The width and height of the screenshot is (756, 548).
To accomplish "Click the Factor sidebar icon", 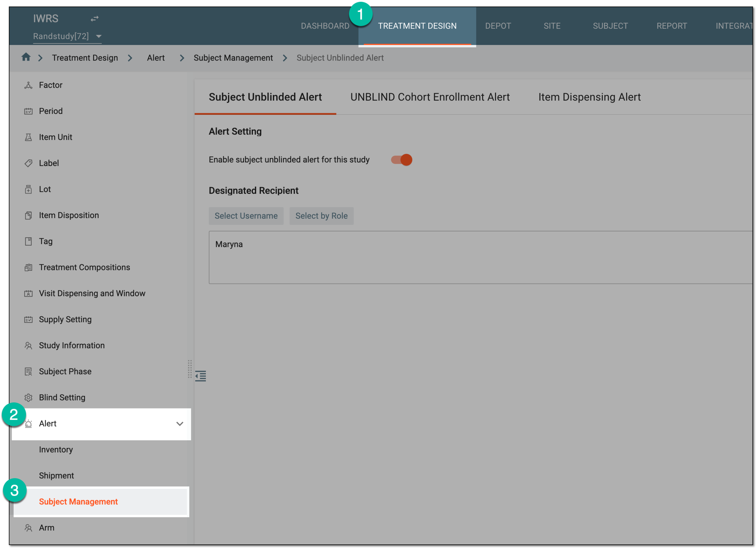I will pos(28,85).
